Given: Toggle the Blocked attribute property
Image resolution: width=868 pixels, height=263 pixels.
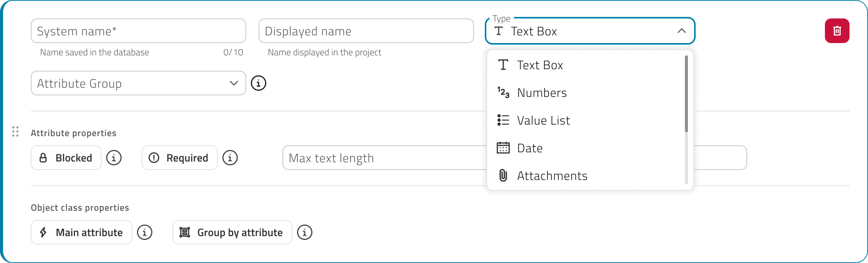Looking at the screenshot, I should point(66,158).
